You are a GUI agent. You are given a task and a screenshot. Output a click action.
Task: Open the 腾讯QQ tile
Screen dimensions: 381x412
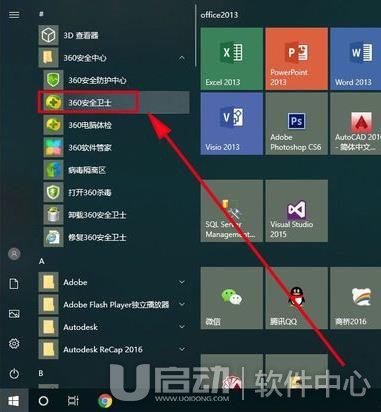[297, 298]
